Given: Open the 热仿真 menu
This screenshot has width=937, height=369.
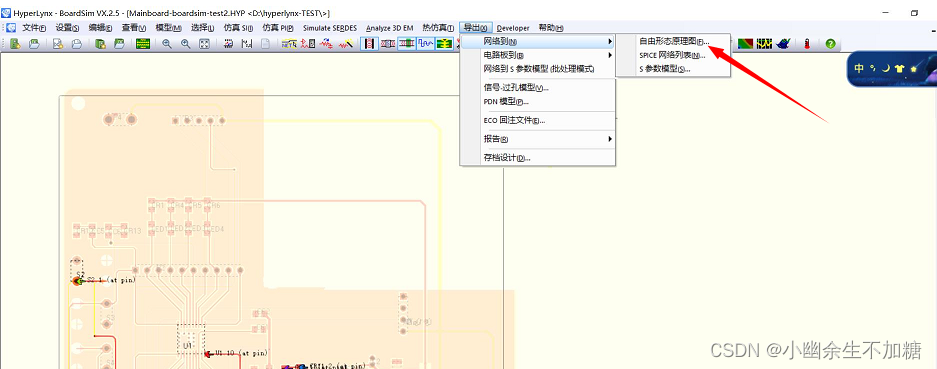Looking at the screenshot, I should (x=438, y=28).
